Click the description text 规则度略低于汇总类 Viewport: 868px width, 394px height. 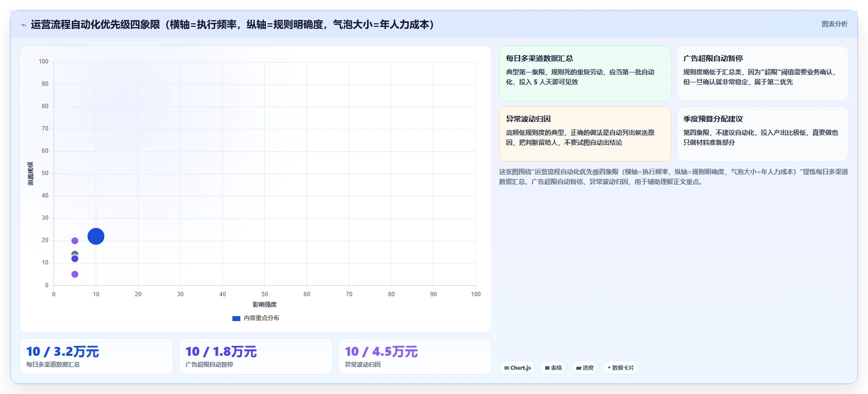coord(760,77)
